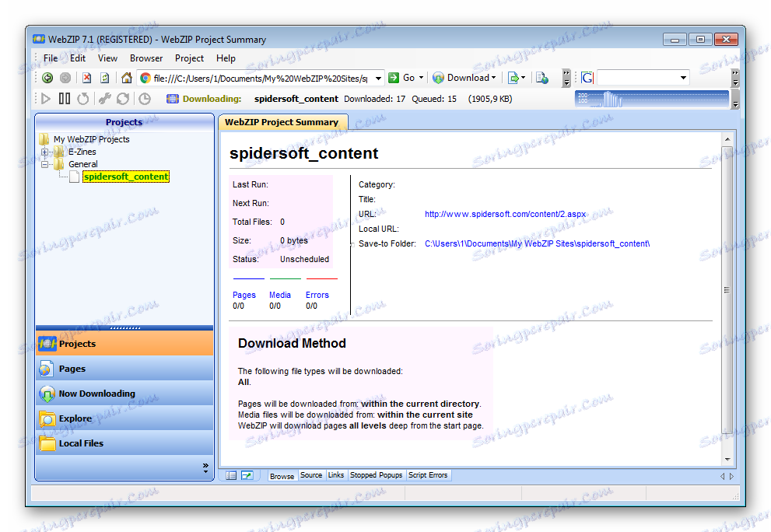Open the export icon dropdown arrow
Viewport: 771px width, 532px height.
tap(523, 78)
